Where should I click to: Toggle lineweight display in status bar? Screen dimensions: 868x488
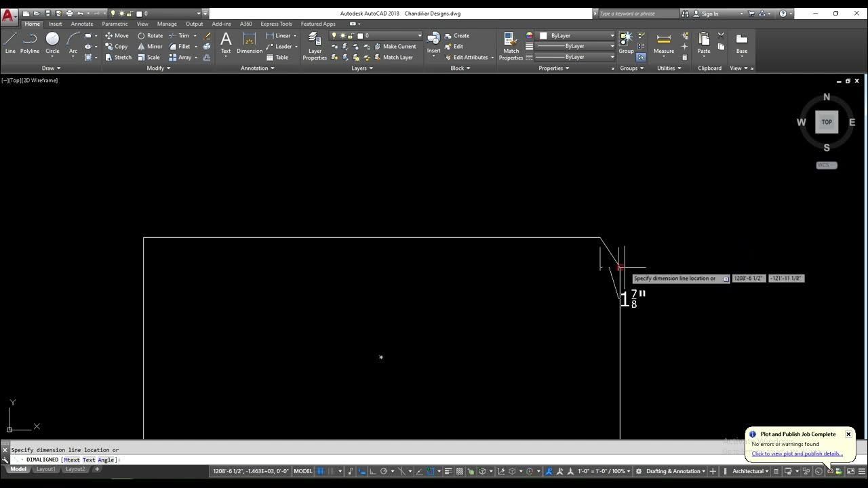click(x=448, y=471)
